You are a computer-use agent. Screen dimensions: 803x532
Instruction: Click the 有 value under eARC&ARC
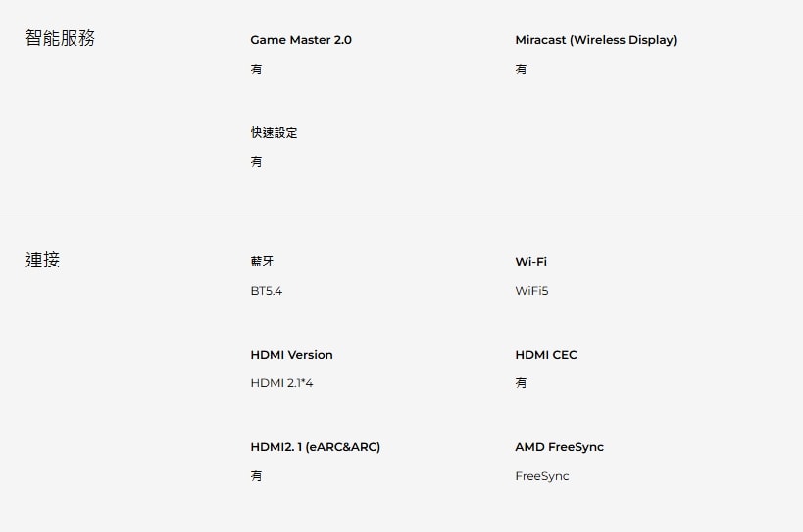tap(256, 476)
